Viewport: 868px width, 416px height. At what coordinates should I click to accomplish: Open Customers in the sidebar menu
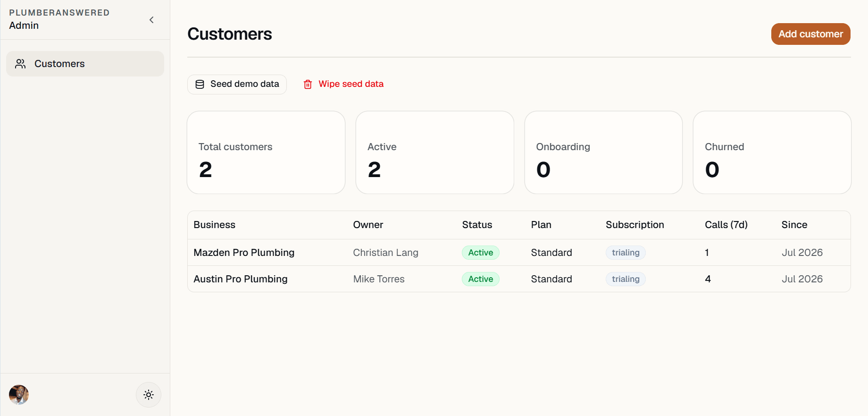point(85,64)
